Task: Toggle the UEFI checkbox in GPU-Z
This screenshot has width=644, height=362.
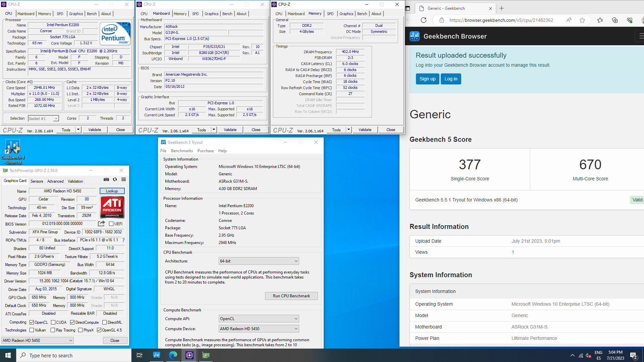Action: point(111,224)
